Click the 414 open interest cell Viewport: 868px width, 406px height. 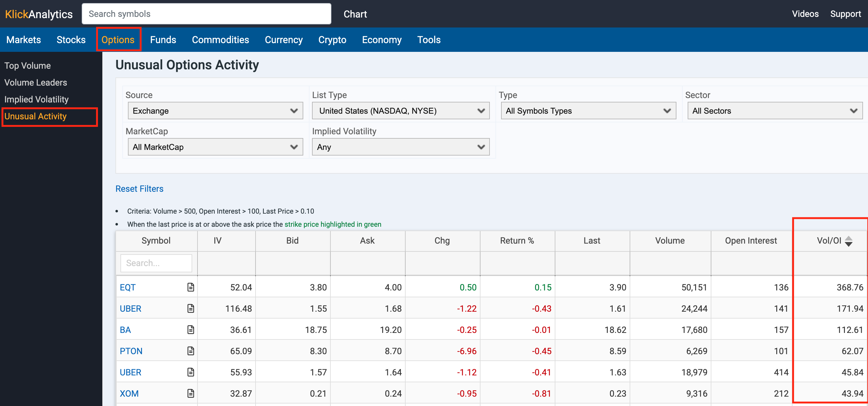pyautogui.click(x=781, y=372)
